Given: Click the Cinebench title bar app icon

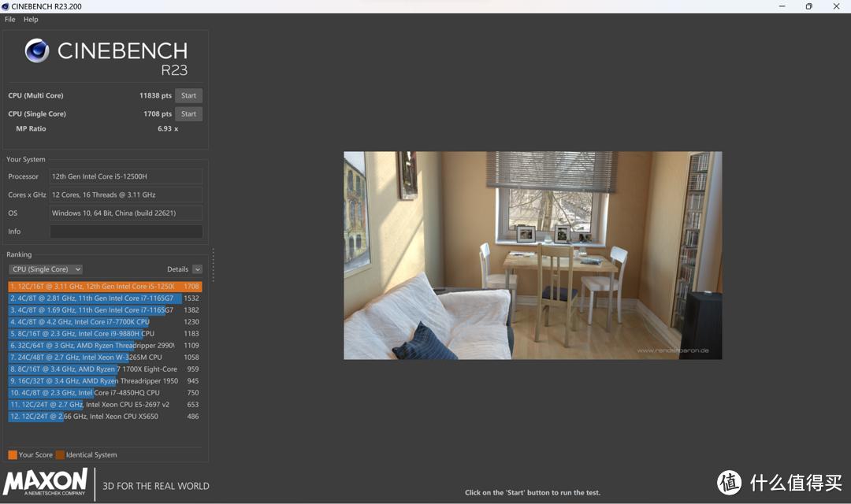Looking at the screenshot, I should pyautogui.click(x=6, y=6).
